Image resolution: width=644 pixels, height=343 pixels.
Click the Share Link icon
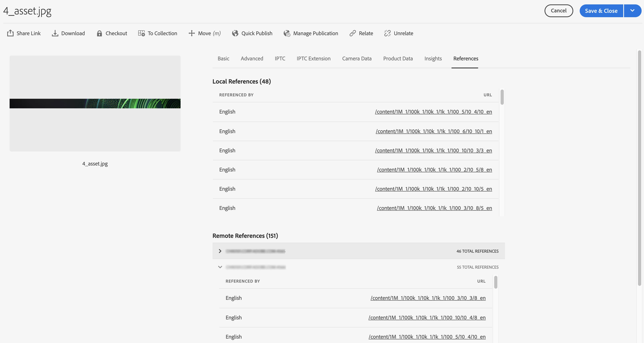coord(10,33)
